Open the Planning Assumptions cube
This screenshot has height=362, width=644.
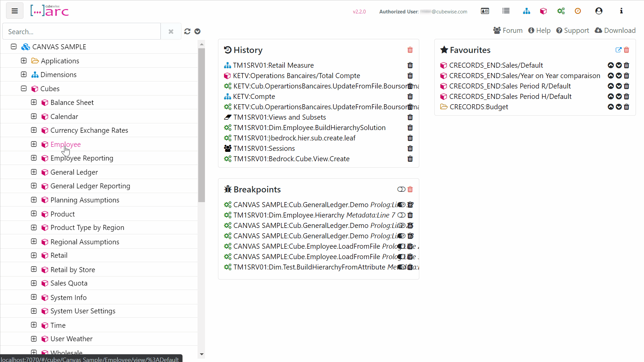point(85,200)
